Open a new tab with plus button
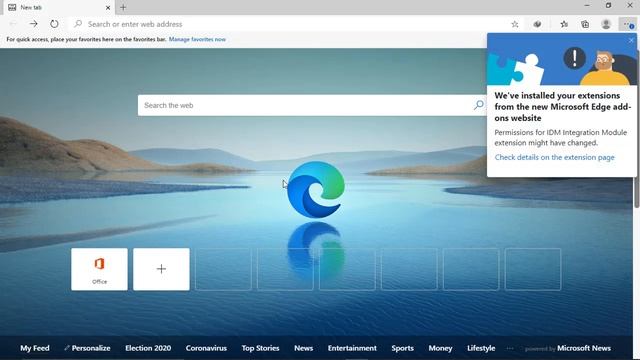 (x=123, y=7)
